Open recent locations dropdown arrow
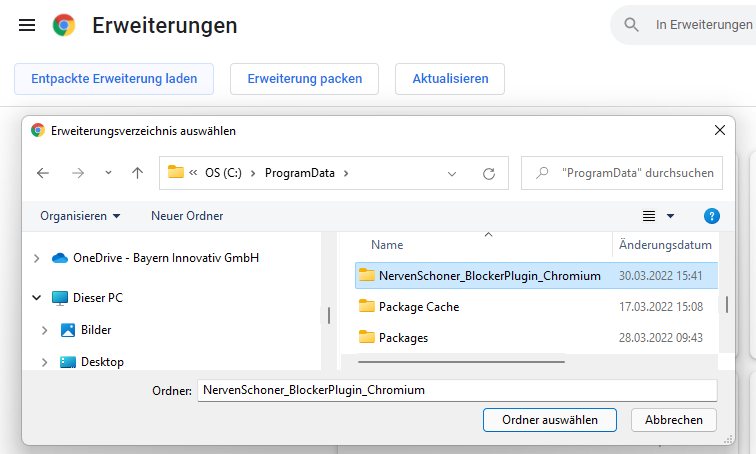The image size is (756, 454). pos(108,173)
